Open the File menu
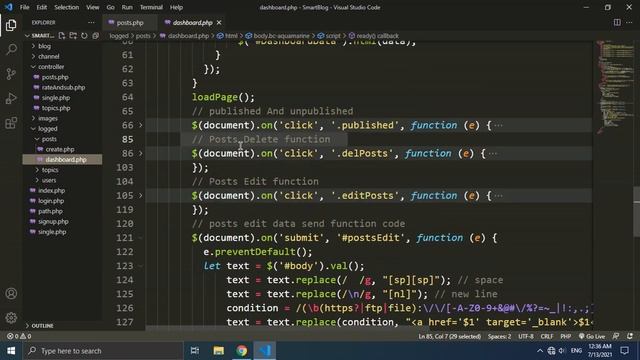The width and height of the screenshot is (640, 360). [24, 7]
